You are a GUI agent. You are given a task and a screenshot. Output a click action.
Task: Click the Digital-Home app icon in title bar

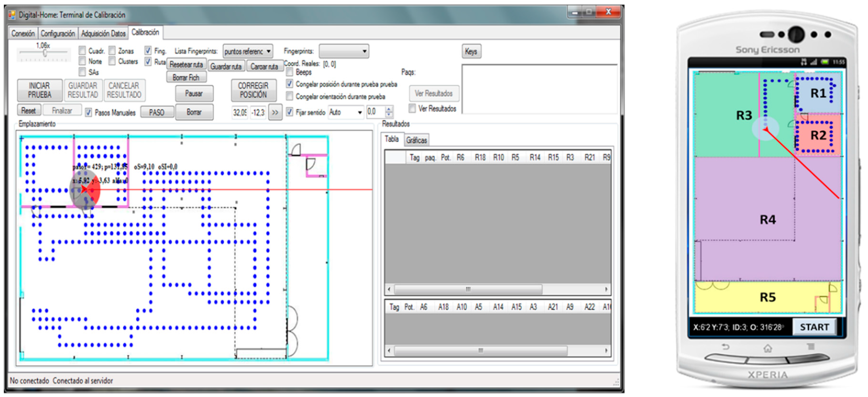[x=12, y=15]
